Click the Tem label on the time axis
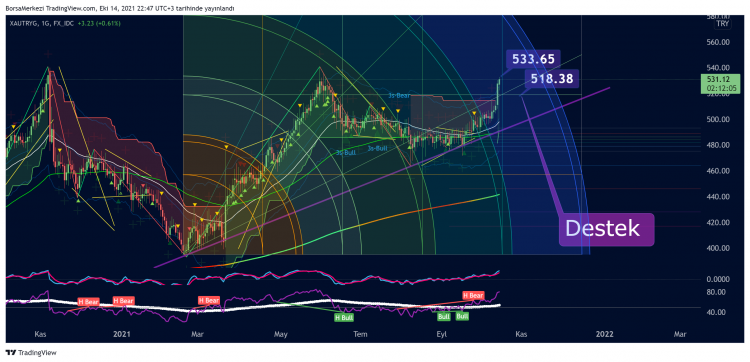This screenshot has height=362, width=750. tap(360, 335)
